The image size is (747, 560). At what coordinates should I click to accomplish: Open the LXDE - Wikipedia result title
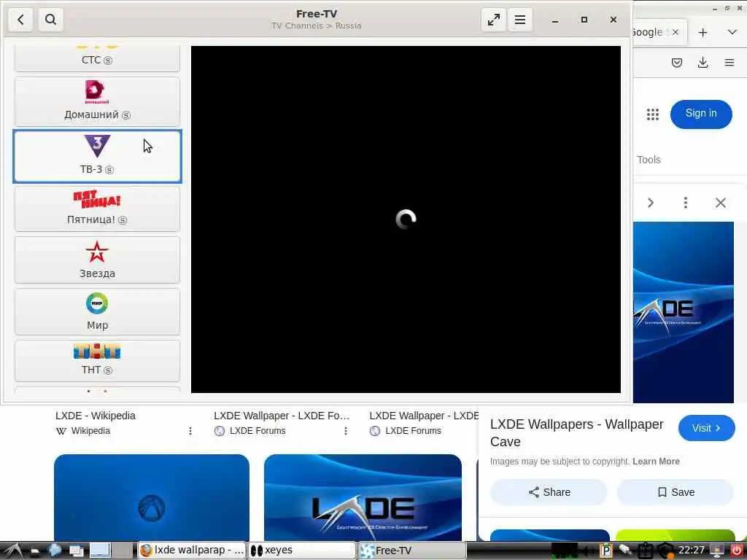coord(96,416)
